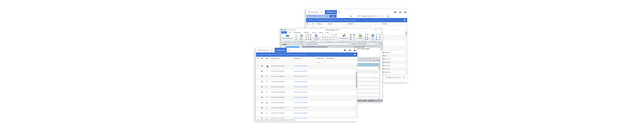Open help icon menu in back crossbase window
The width and height of the screenshot is (644, 130).
[396, 12]
